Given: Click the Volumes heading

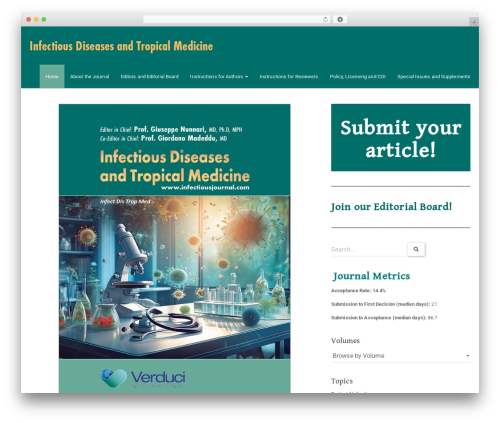Looking at the screenshot, I should pyautogui.click(x=345, y=341).
